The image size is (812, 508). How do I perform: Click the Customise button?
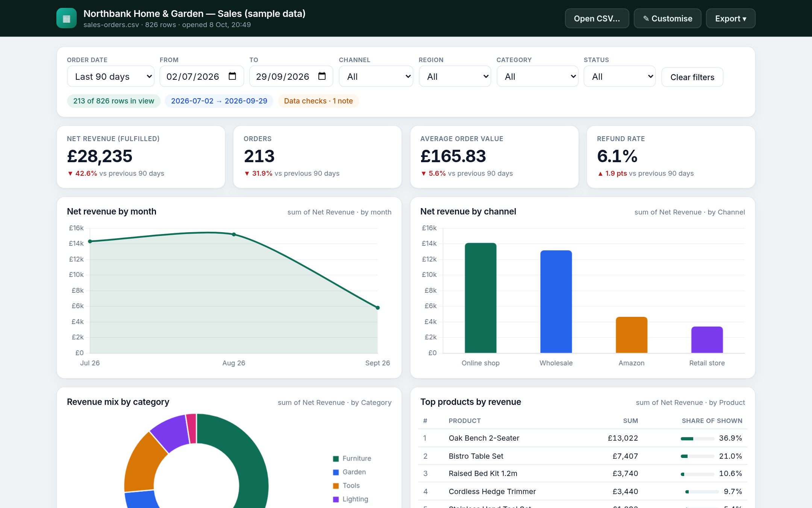coord(667,18)
